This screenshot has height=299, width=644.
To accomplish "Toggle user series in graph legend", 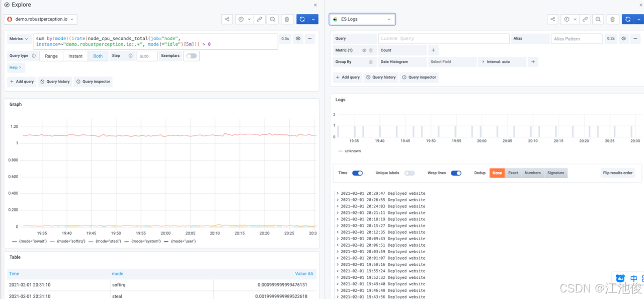I will (x=183, y=242).
